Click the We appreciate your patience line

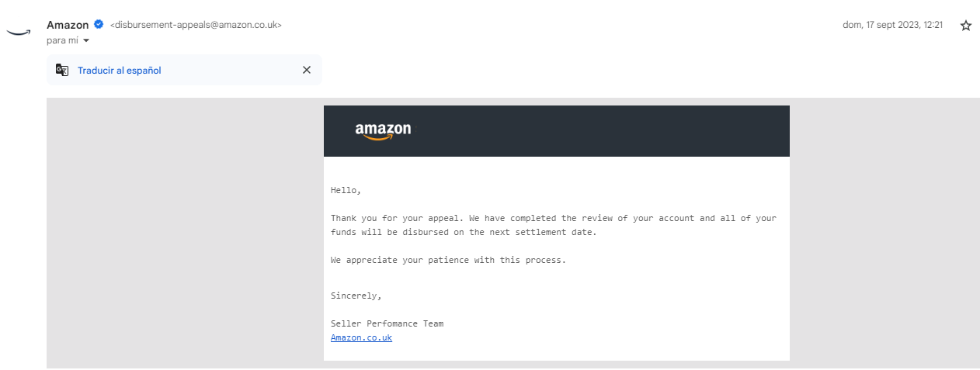(448, 260)
